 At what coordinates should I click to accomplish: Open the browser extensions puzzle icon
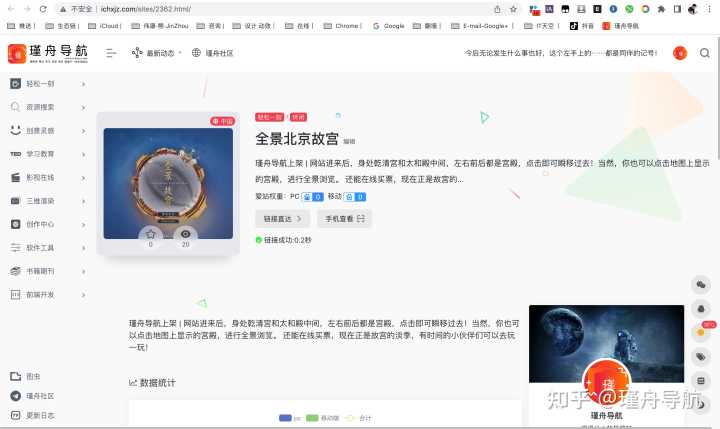(x=661, y=9)
